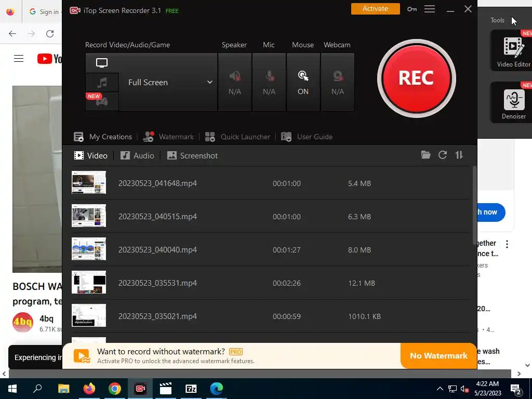The height and width of the screenshot is (399, 532).
Task: Click the YouTube logo
Action: pos(49,59)
